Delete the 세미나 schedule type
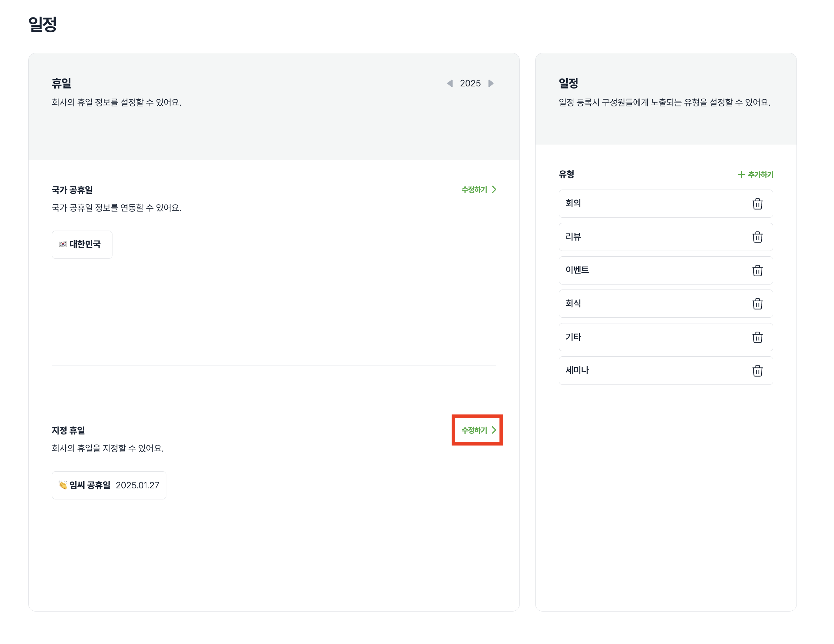 click(757, 371)
